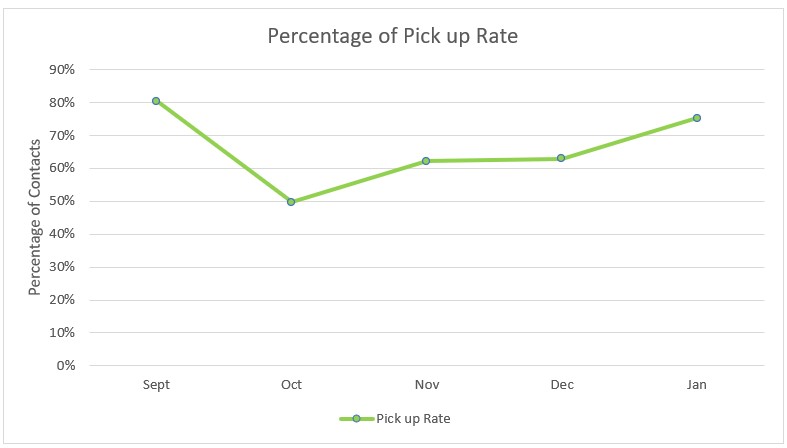Click the green legend line marker

(355, 418)
